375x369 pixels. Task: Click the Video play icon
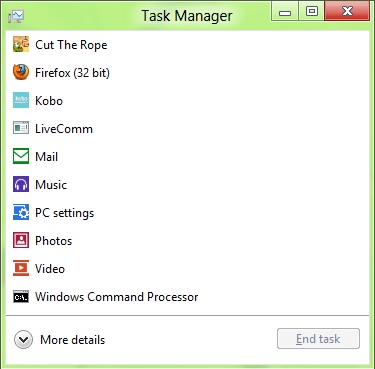[21, 268]
